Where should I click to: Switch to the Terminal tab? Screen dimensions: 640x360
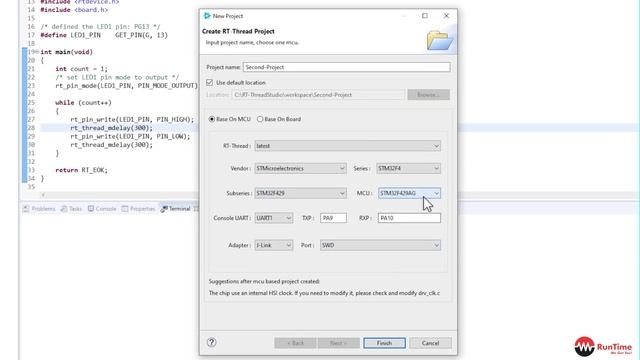[x=176, y=209]
